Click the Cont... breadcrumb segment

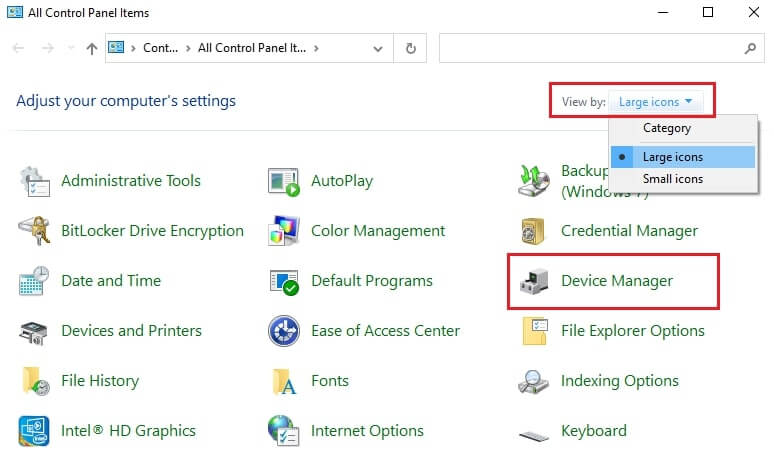click(x=160, y=48)
